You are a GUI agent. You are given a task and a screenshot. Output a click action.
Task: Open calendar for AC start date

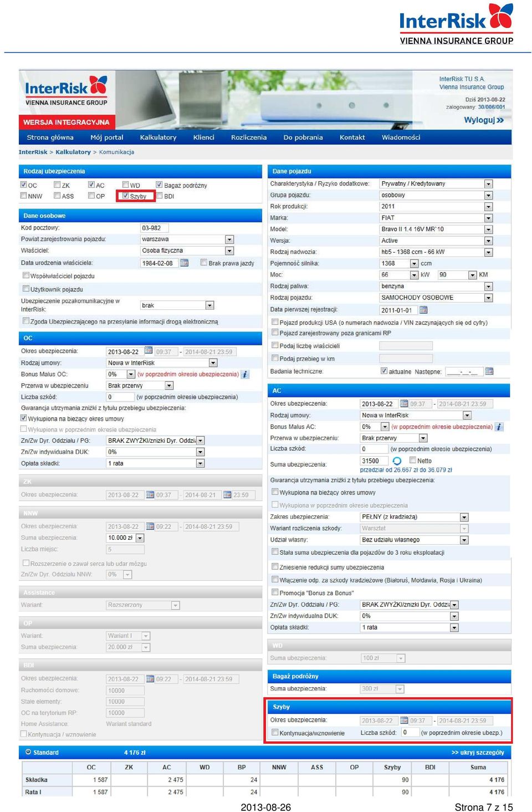pyautogui.click(x=404, y=404)
